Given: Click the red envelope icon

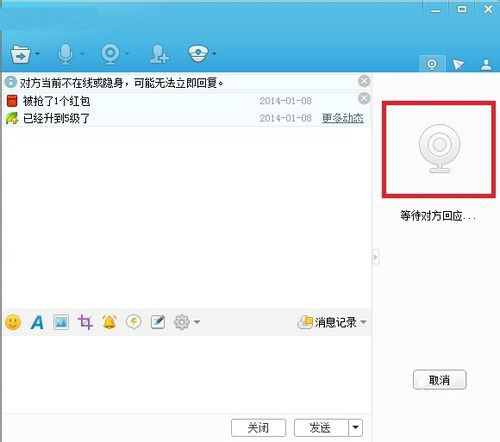Looking at the screenshot, I should 12,101.
